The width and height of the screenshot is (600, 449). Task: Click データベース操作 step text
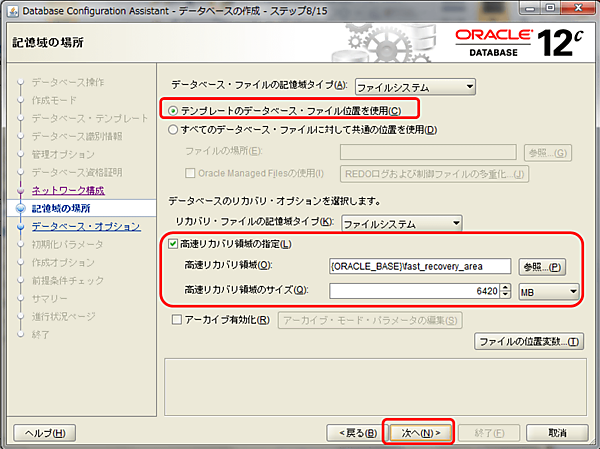tap(68, 82)
